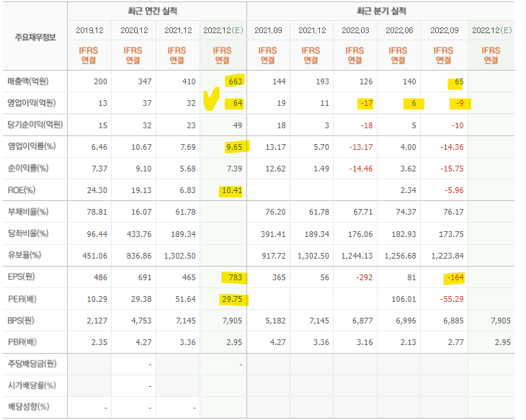The height and width of the screenshot is (420, 526).
Task: Click the debt ratio value '78.81'
Action: (x=97, y=212)
